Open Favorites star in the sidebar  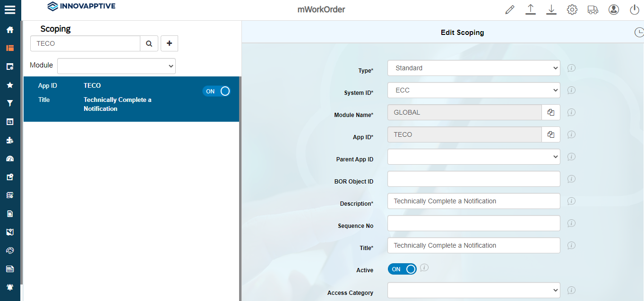[10, 85]
